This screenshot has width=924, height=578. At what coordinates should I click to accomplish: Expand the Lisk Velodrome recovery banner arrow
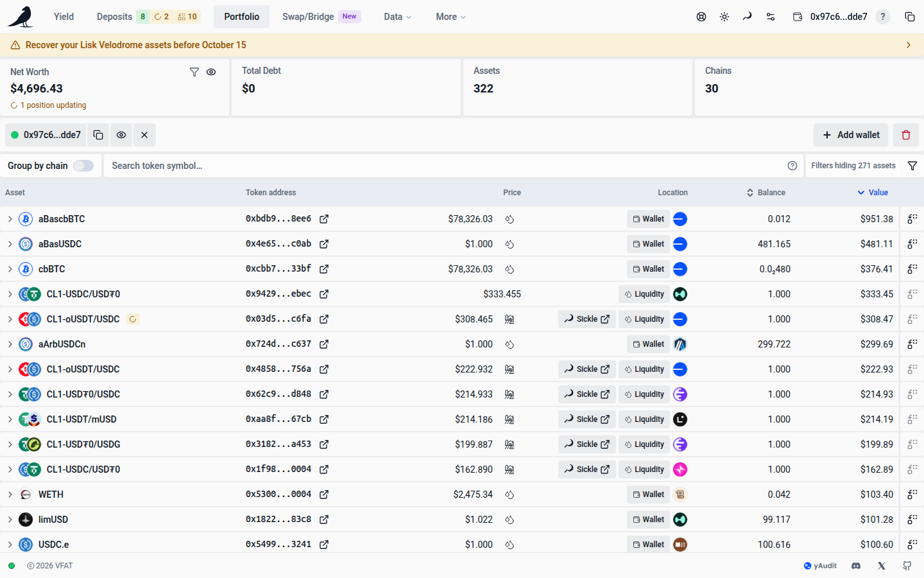(x=908, y=45)
